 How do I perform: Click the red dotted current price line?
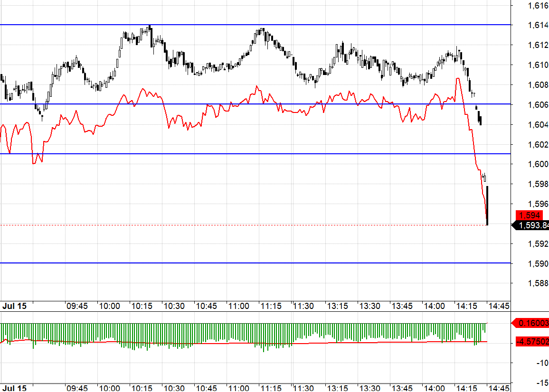click(237, 225)
